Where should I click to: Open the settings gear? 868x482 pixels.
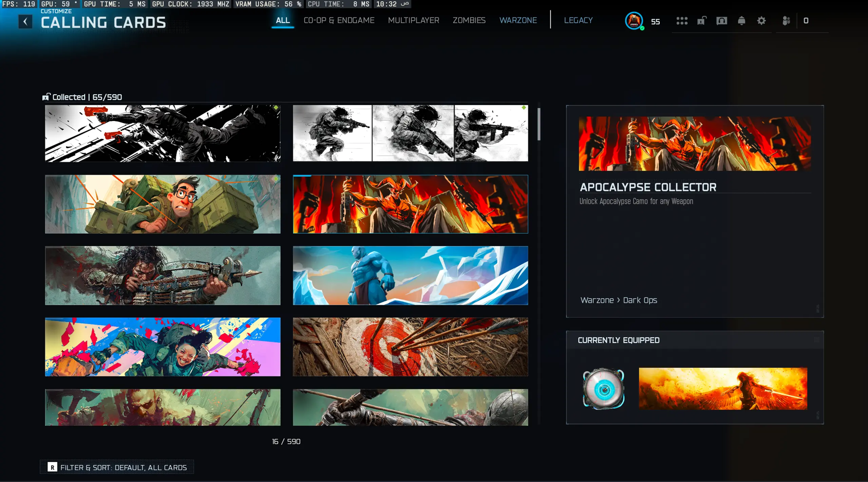pos(761,21)
